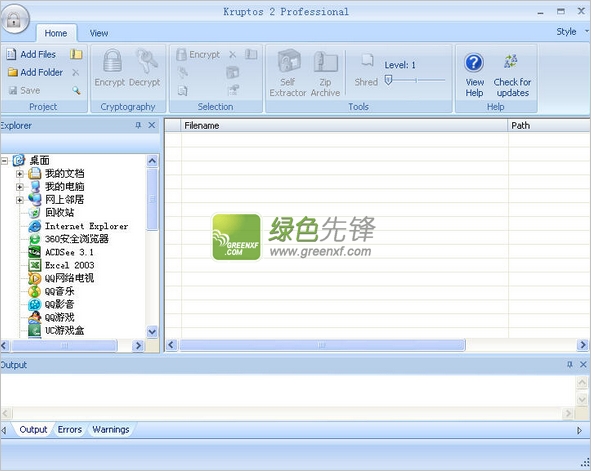
Task: Select QQ音乐 in the tree
Action: [x=59, y=291]
